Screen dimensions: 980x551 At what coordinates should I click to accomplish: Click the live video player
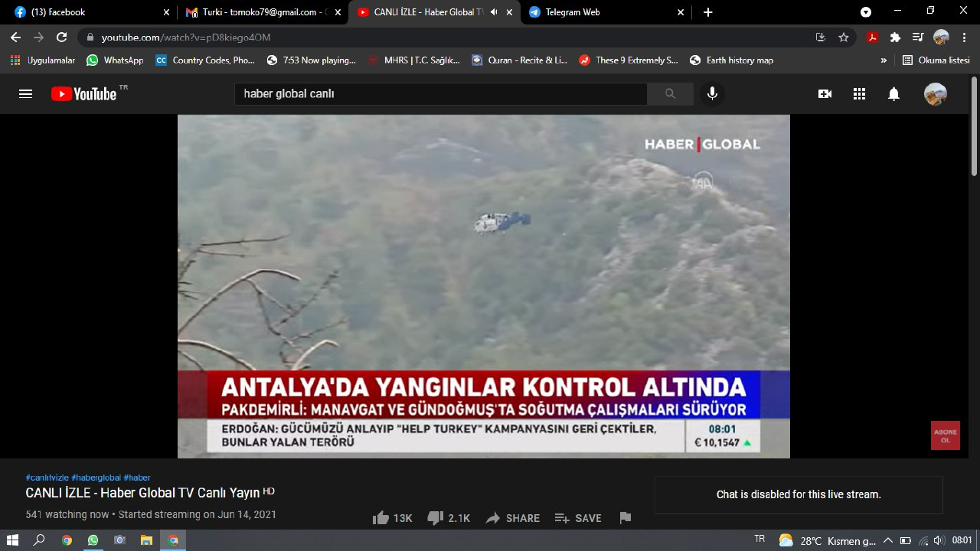[x=483, y=286]
